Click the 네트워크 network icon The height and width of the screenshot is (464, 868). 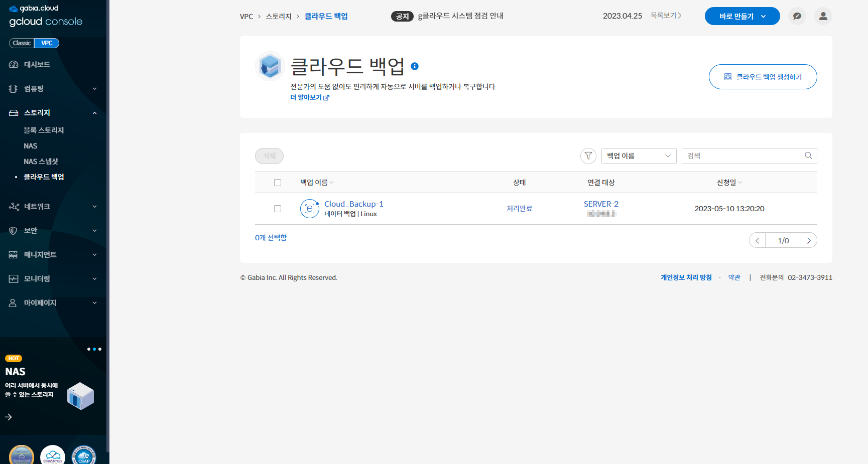click(14, 207)
